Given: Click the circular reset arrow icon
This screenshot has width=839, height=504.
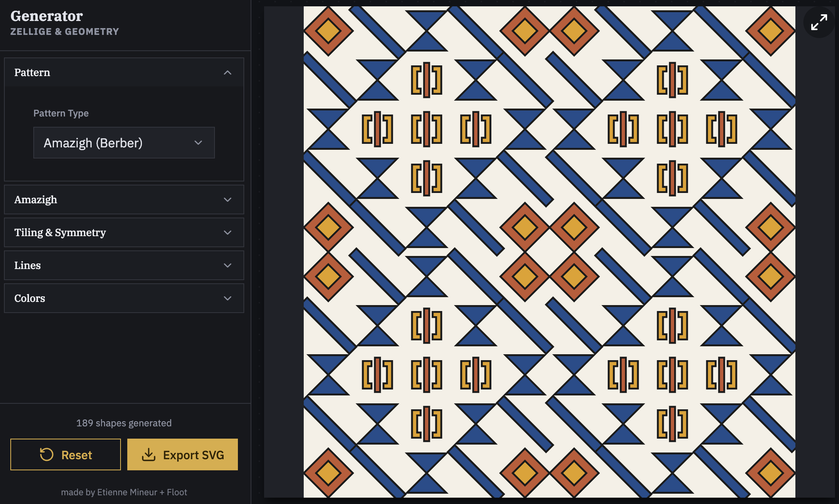Looking at the screenshot, I should [46, 454].
